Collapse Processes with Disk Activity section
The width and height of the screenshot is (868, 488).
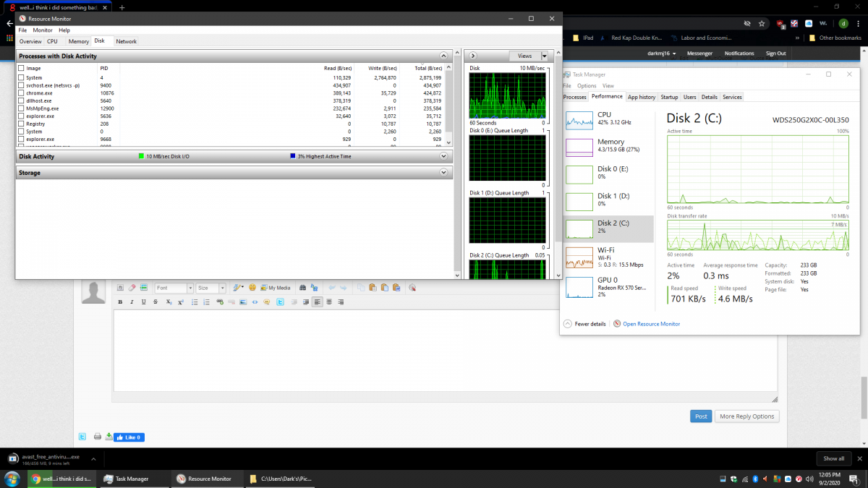pyautogui.click(x=443, y=56)
